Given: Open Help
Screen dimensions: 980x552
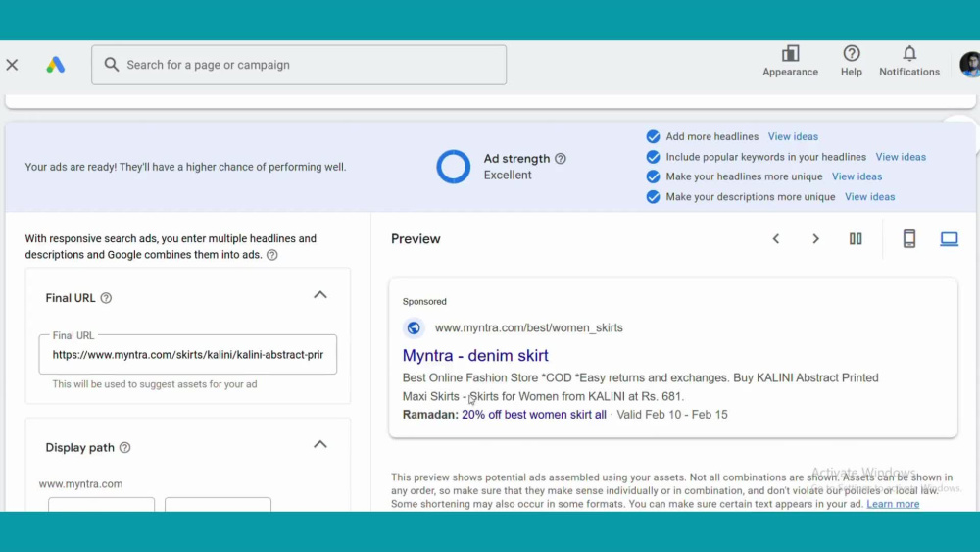Looking at the screenshot, I should (852, 61).
